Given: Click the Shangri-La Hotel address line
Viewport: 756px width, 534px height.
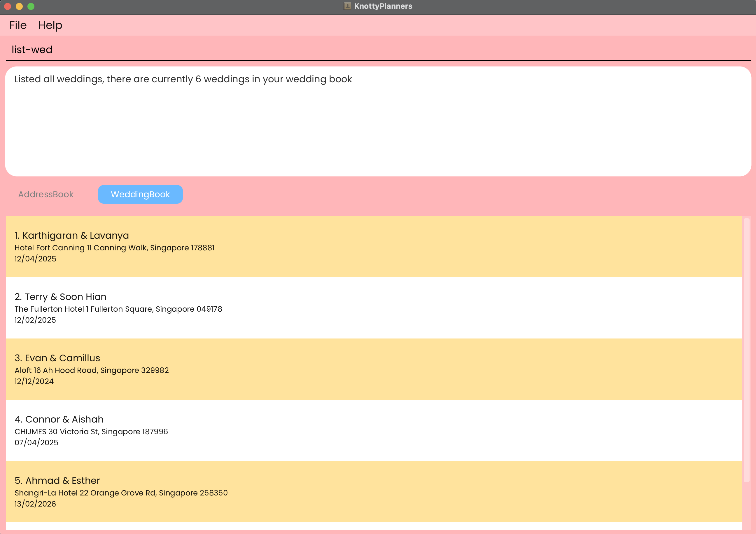Looking at the screenshot, I should click(121, 493).
